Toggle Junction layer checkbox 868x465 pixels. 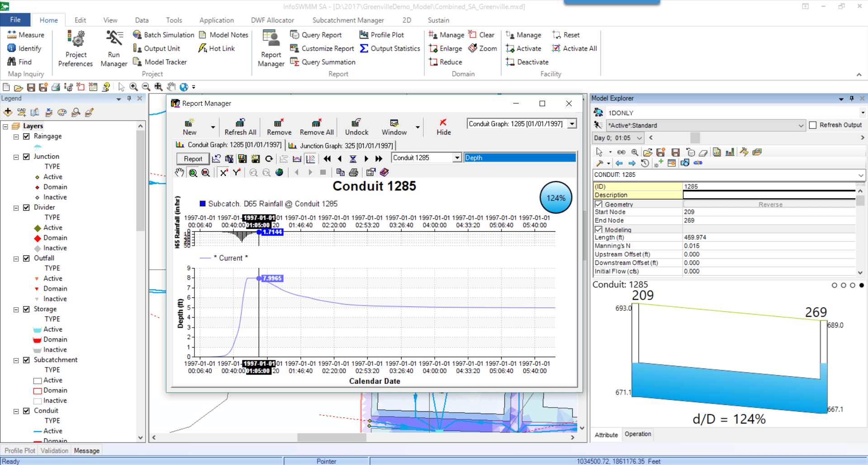pyautogui.click(x=27, y=157)
